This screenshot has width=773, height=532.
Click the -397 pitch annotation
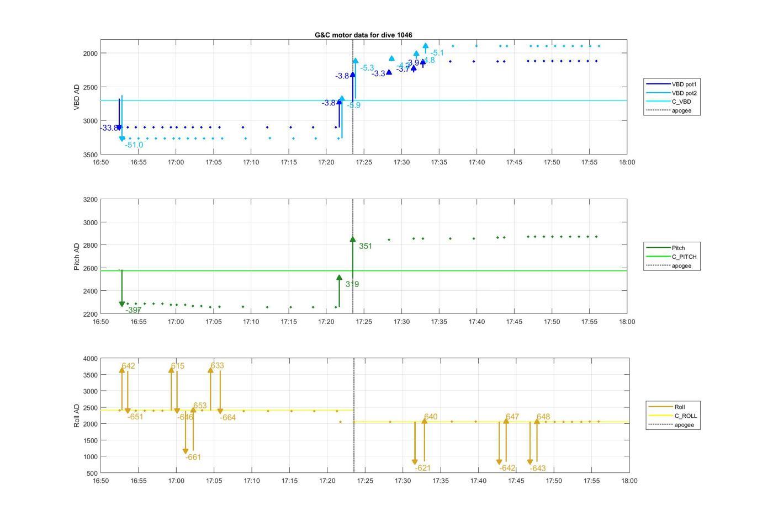133,310
